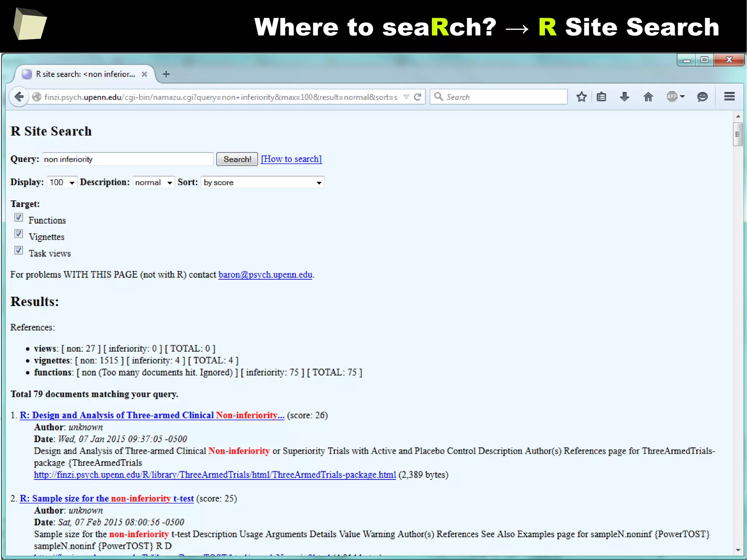Open the URL history dropdown arrow
The image size is (747, 560).
(x=406, y=97)
